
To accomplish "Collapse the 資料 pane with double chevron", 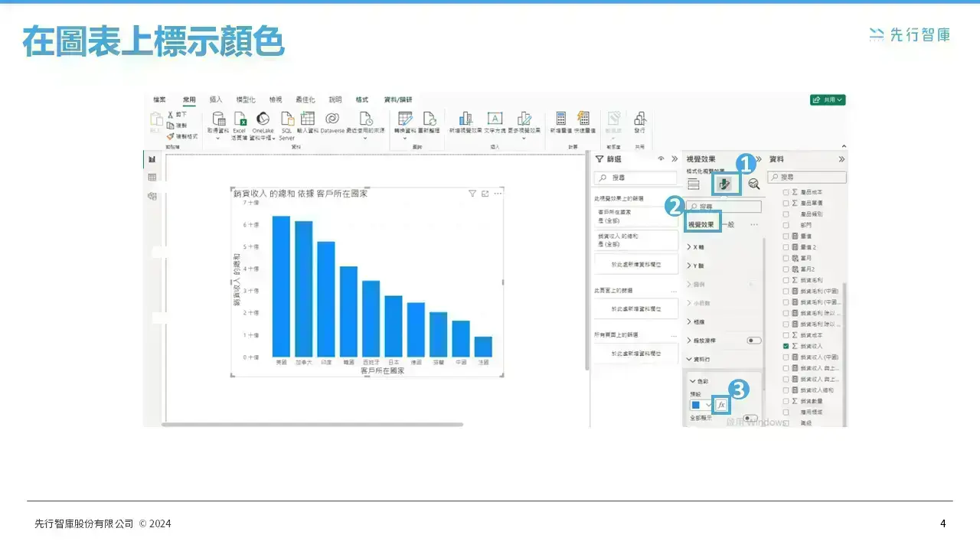I will coord(841,159).
